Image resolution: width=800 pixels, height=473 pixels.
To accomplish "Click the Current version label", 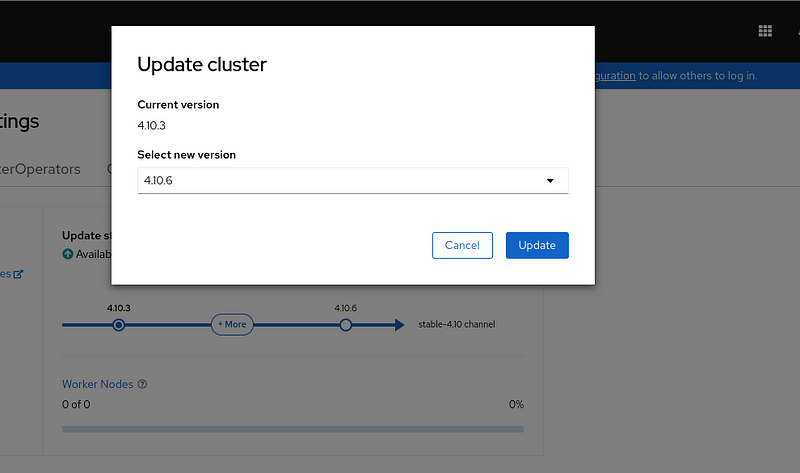I will (178, 105).
